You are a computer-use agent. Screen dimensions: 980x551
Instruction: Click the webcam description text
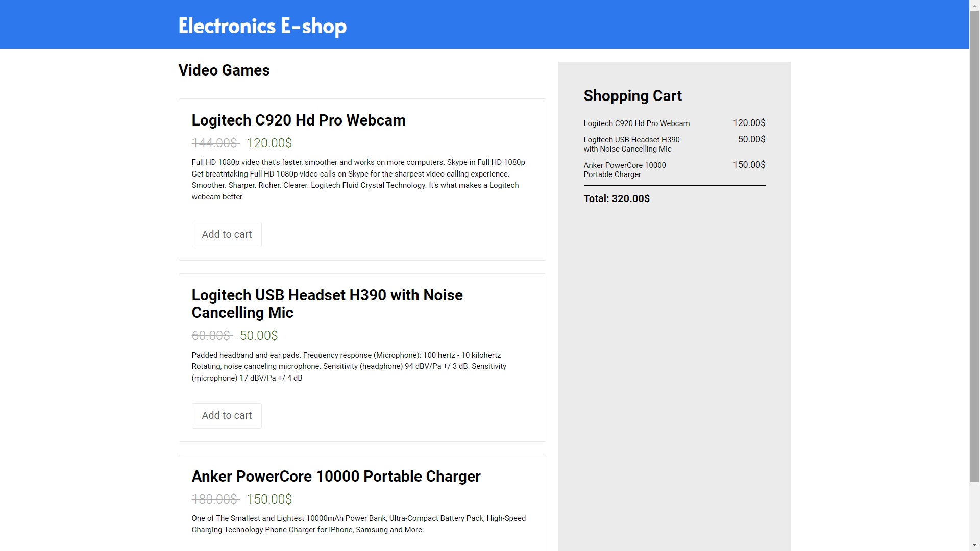click(x=358, y=180)
